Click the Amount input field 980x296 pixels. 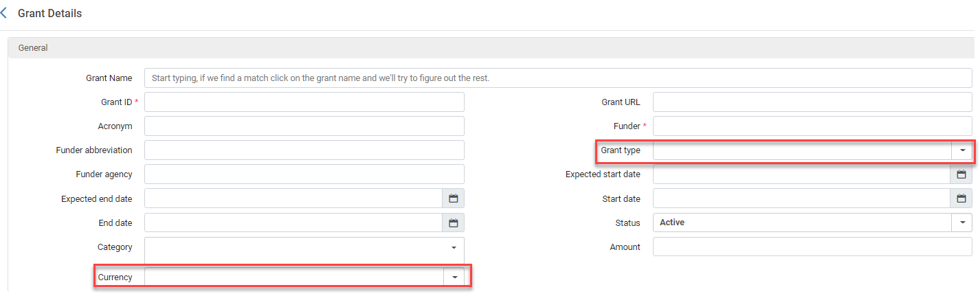tap(812, 247)
